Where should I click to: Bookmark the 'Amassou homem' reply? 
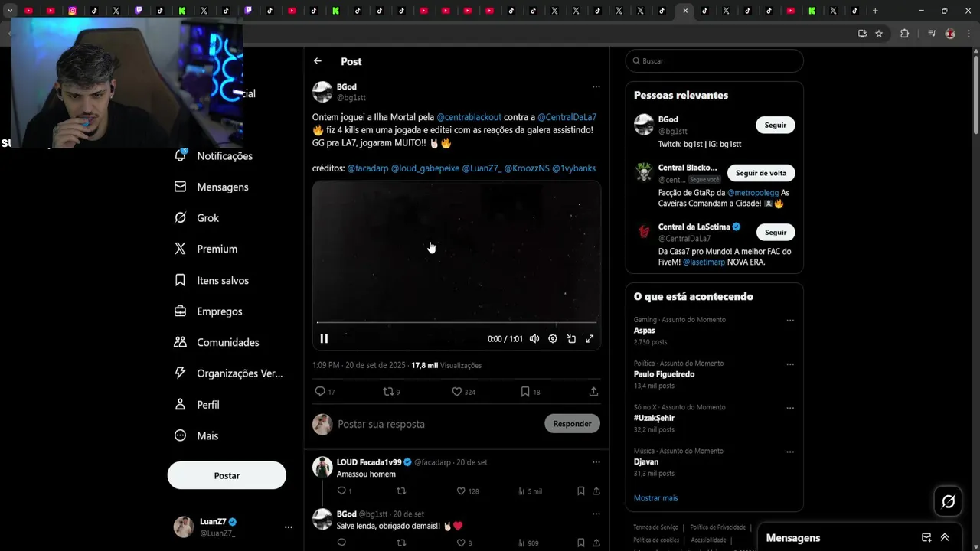[x=580, y=491]
